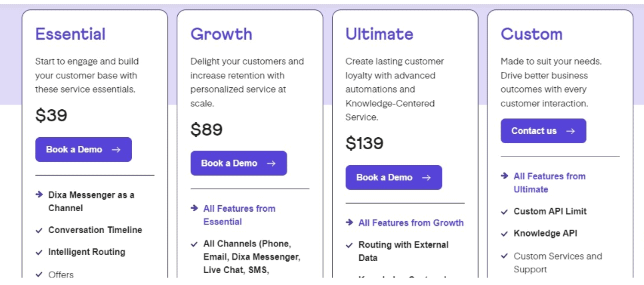Image resolution: width=644 pixels, height=285 pixels.
Task: Click checkmark icon beside Custom API Limit
Action: (505, 212)
